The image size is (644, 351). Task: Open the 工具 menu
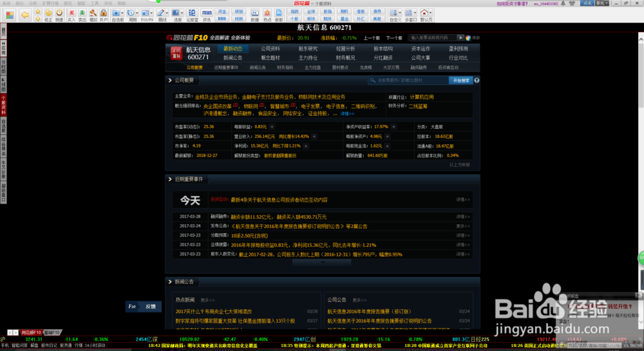pos(95,3)
